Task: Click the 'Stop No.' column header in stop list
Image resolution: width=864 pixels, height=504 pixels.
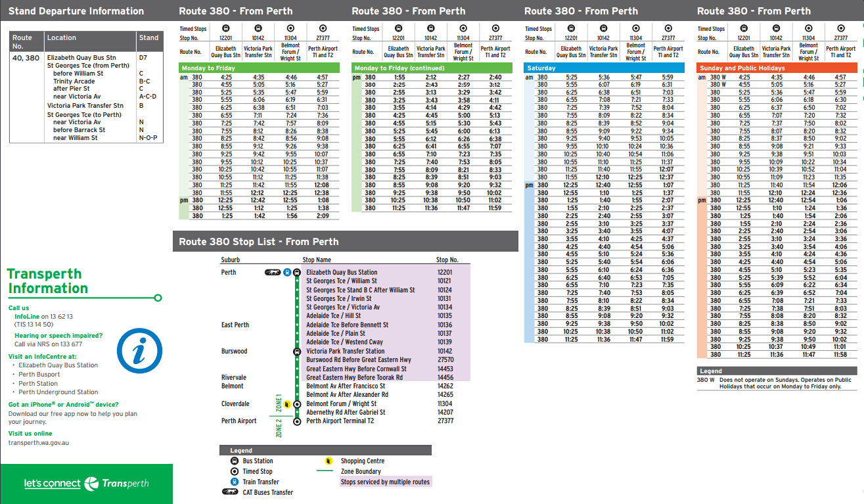Action: click(x=447, y=260)
